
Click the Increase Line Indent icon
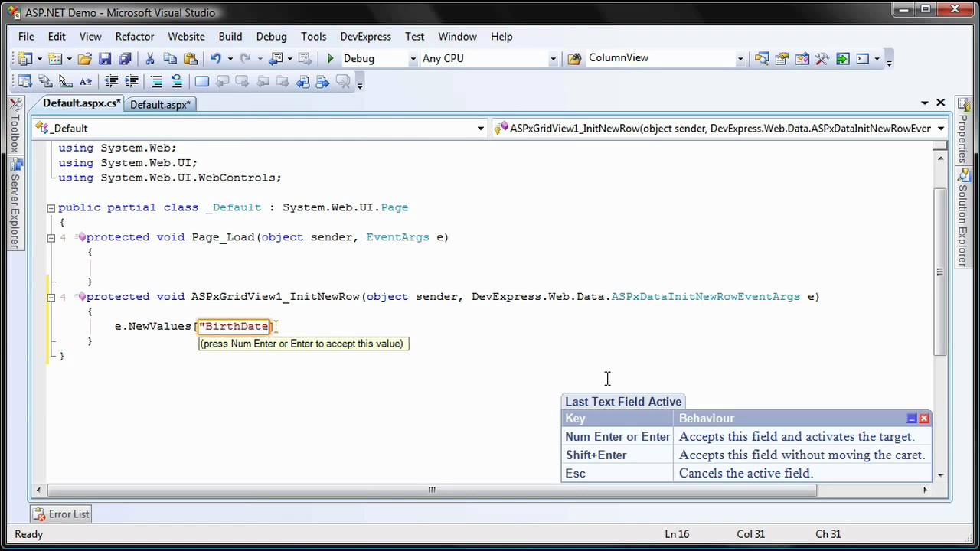131,81
